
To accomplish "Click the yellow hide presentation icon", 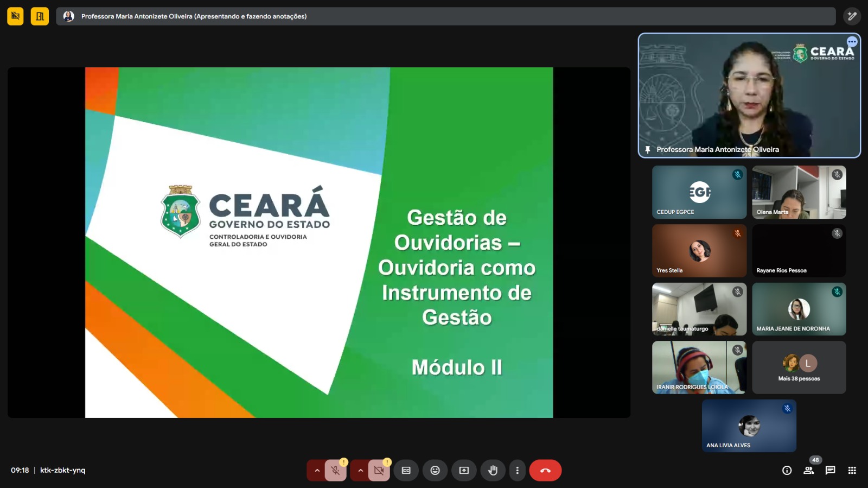I will [15, 16].
